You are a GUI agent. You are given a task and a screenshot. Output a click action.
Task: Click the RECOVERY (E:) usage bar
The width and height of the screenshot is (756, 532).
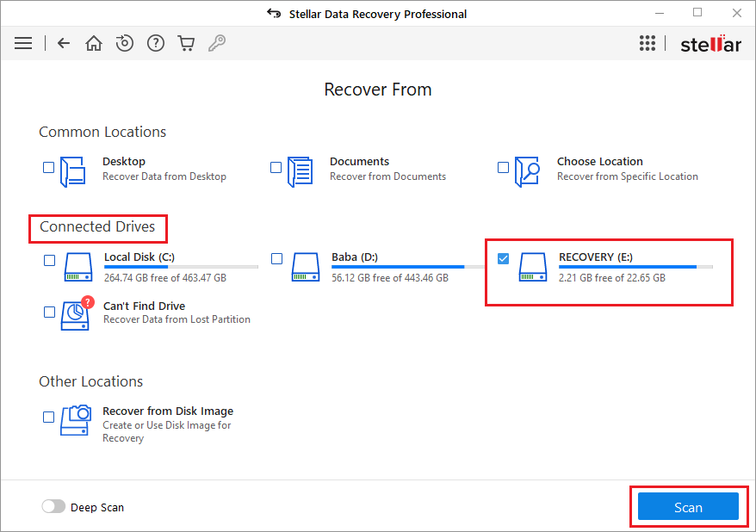click(x=635, y=267)
